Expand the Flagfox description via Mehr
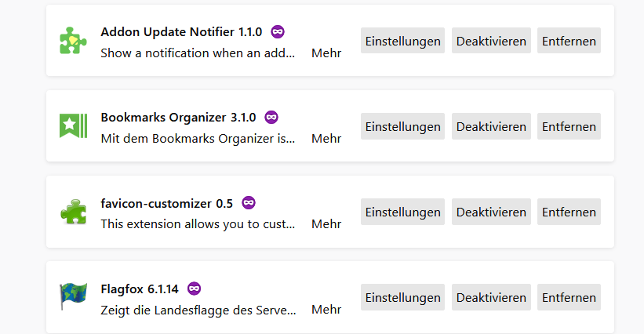644x334 pixels. click(326, 310)
